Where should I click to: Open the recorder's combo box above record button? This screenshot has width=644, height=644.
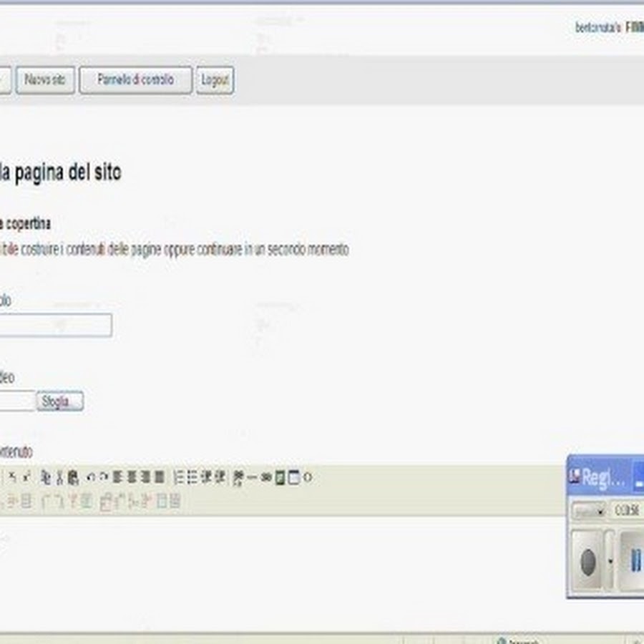[589, 512]
